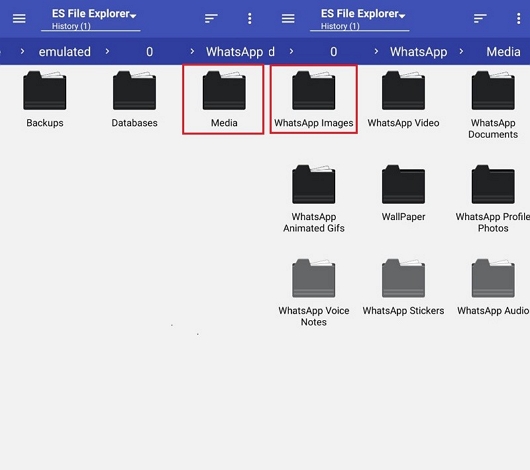The width and height of the screenshot is (530, 470).
Task: Open the WhatsApp Video folder
Action: tap(403, 99)
